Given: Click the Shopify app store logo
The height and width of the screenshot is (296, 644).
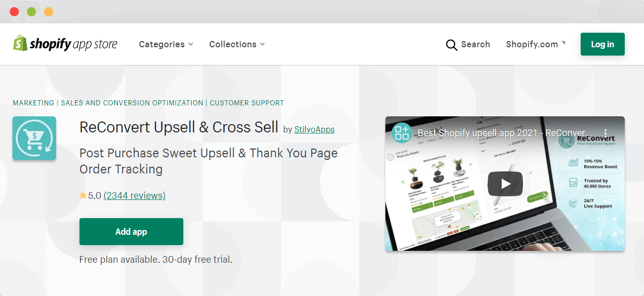Looking at the screenshot, I should click(x=65, y=44).
